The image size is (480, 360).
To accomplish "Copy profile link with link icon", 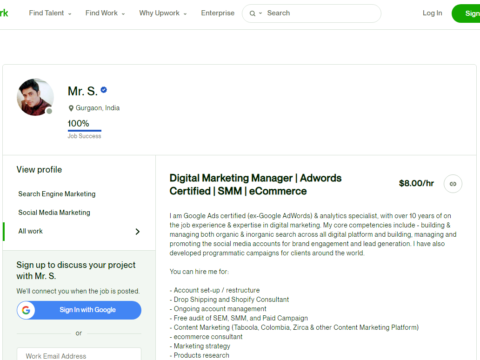I will click(453, 184).
